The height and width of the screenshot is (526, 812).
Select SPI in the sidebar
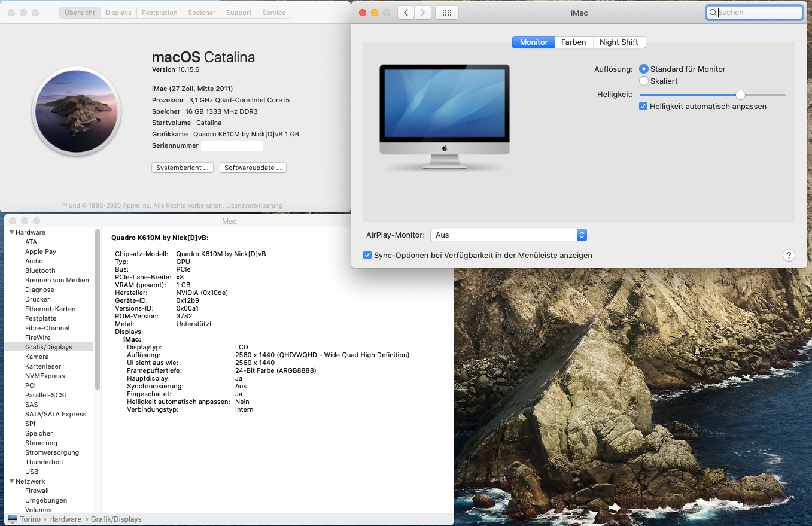pyautogui.click(x=30, y=424)
